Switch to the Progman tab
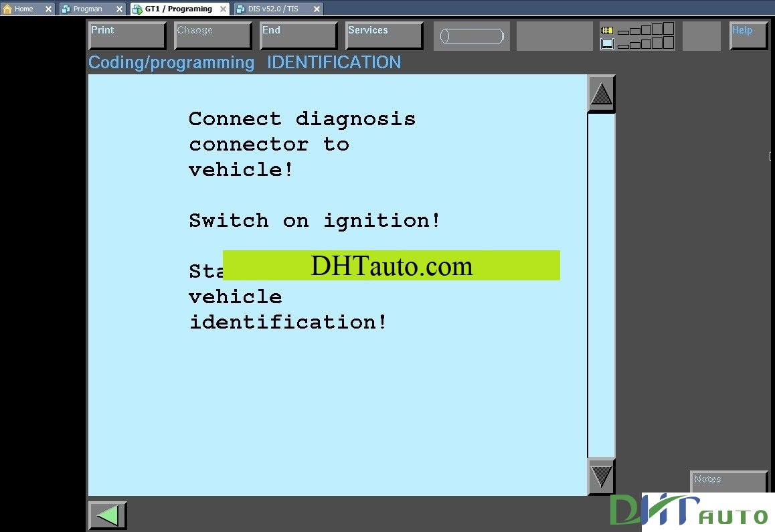This screenshot has height=532, width=775. click(92, 9)
